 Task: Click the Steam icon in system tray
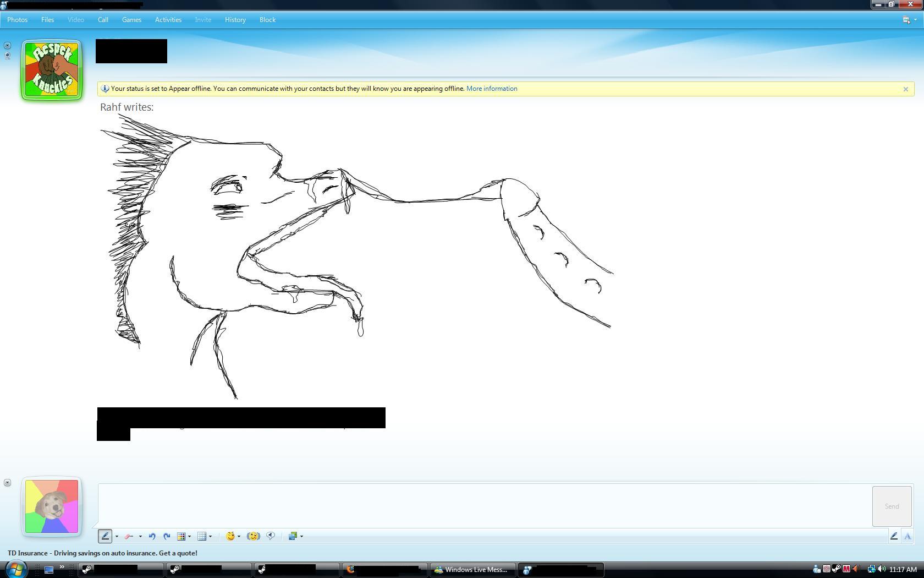[x=836, y=569]
